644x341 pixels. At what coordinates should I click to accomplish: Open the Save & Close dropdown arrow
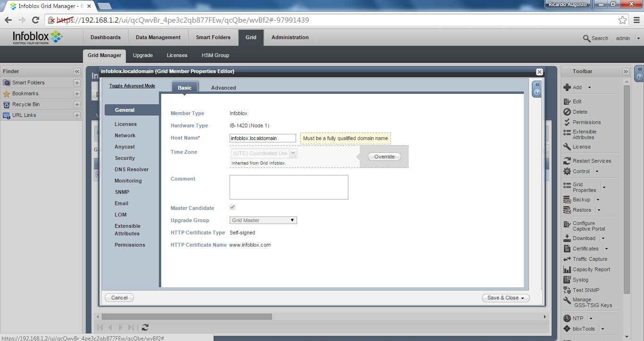click(x=523, y=298)
